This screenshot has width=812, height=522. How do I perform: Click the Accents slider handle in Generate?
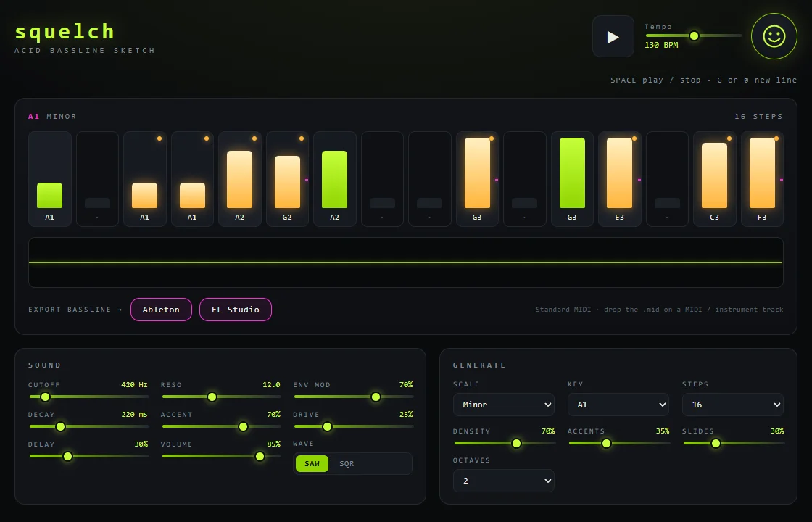[x=606, y=443]
